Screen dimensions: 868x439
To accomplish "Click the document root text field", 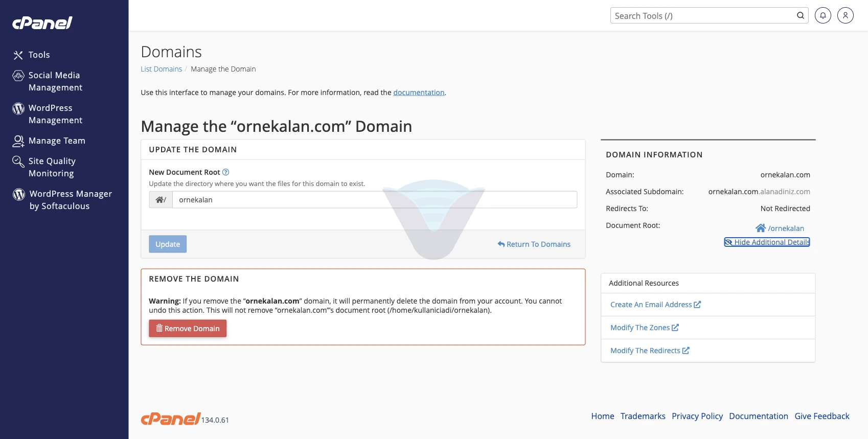I will click(x=375, y=200).
